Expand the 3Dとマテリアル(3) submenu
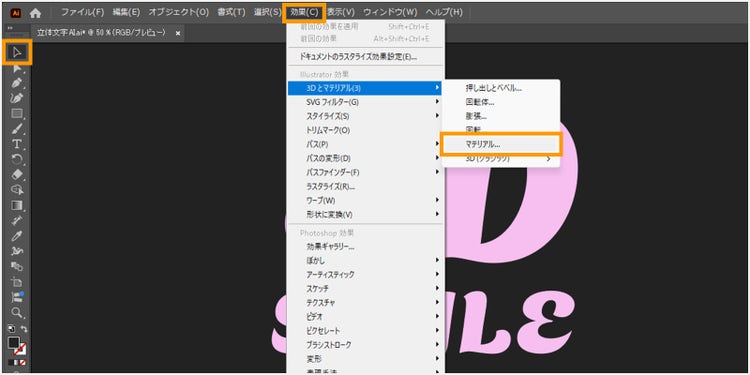750x375 pixels. coord(366,88)
